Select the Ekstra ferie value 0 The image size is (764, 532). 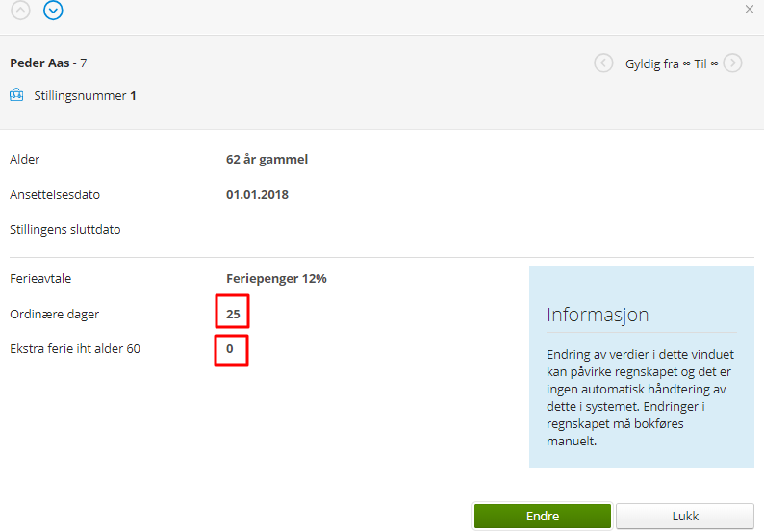231,348
